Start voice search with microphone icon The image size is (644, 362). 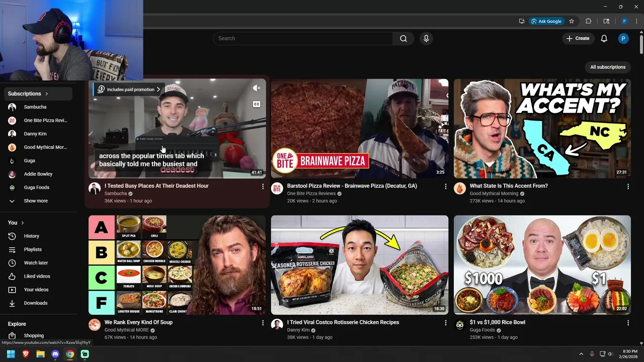click(x=426, y=39)
